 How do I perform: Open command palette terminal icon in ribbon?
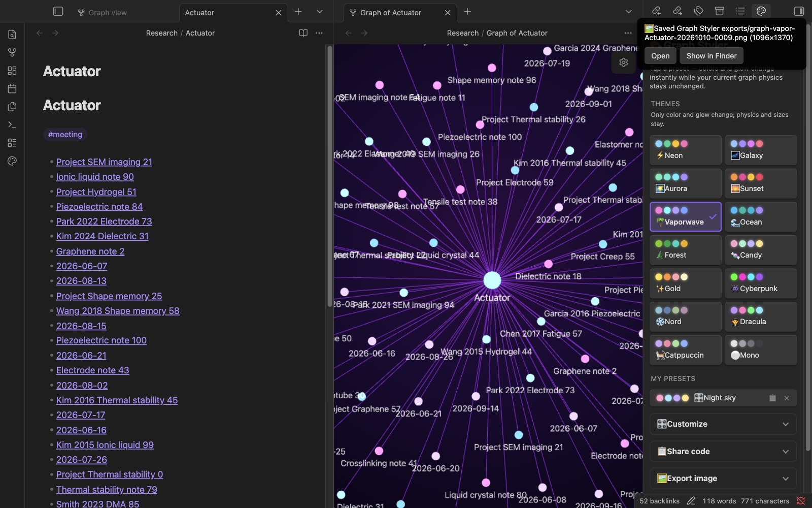pyautogui.click(x=12, y=125)
